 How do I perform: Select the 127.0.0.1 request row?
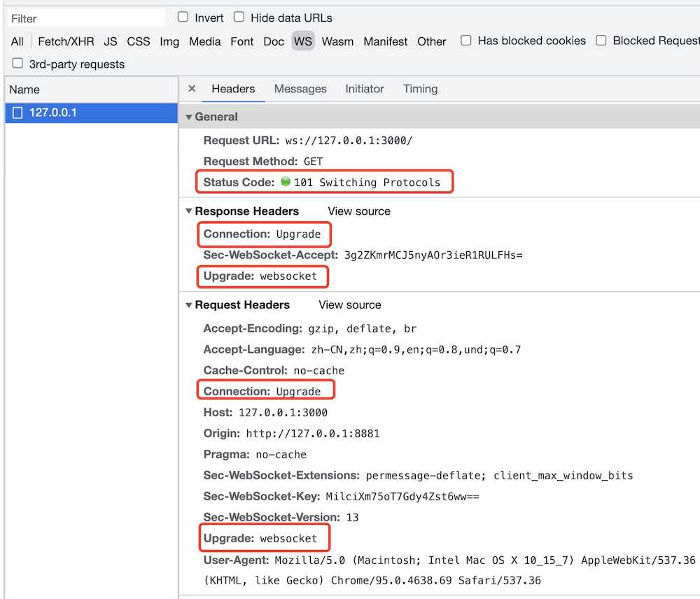click(91, 113)
